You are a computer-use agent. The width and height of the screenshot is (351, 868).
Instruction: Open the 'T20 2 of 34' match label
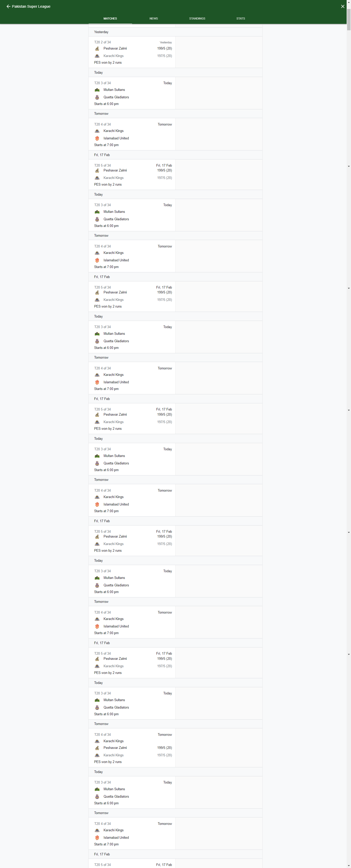pos(103,42)
